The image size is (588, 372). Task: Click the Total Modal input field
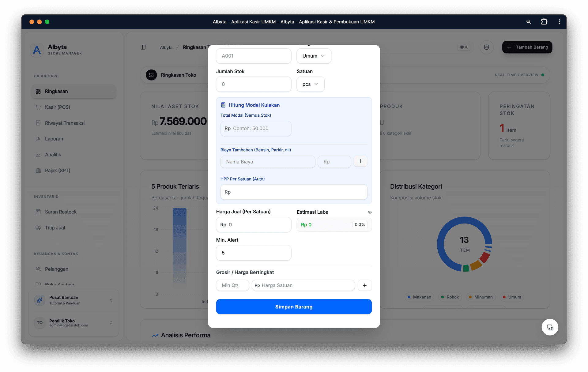pos(260,129)
